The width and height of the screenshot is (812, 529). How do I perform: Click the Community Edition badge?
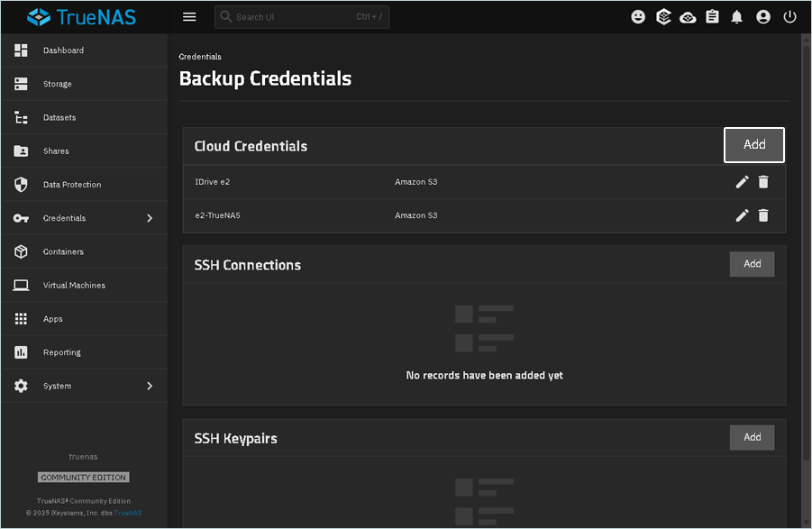84,478
